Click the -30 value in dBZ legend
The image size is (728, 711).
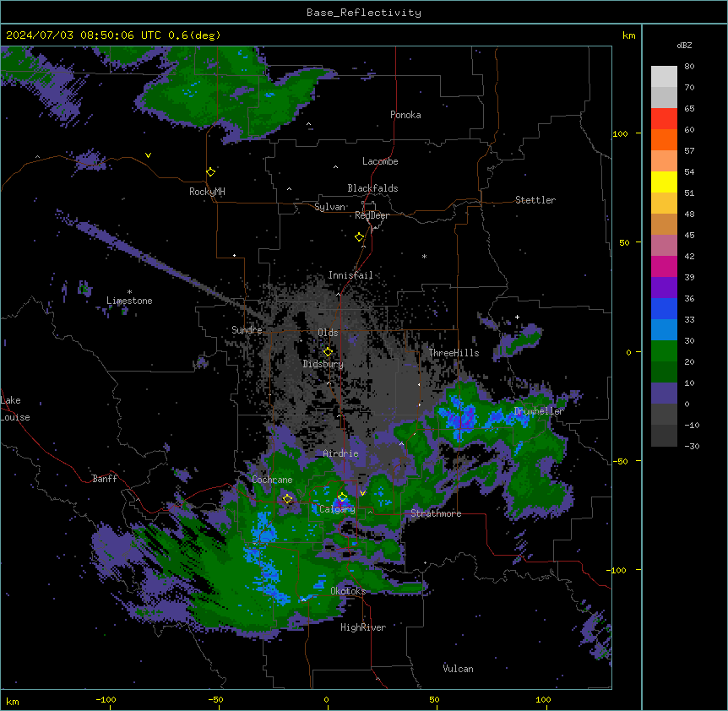click(692, 446)
